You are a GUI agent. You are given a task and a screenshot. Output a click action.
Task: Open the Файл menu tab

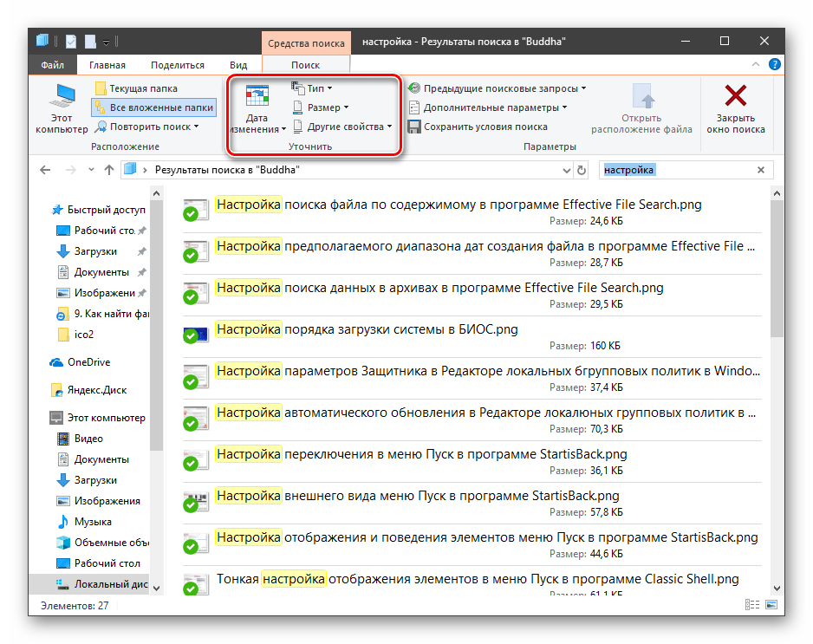(52, 65)
